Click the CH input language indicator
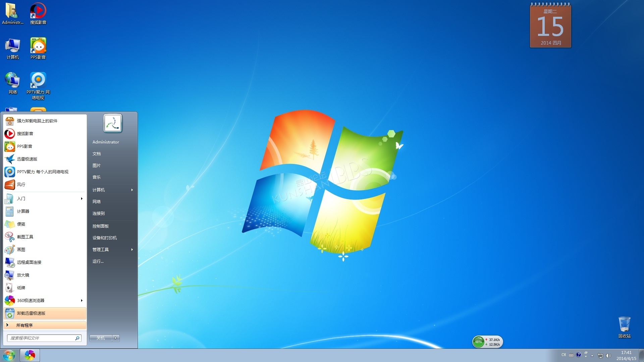Image resolution: width=644 pixels, height=362 pixels. (564, 355)
